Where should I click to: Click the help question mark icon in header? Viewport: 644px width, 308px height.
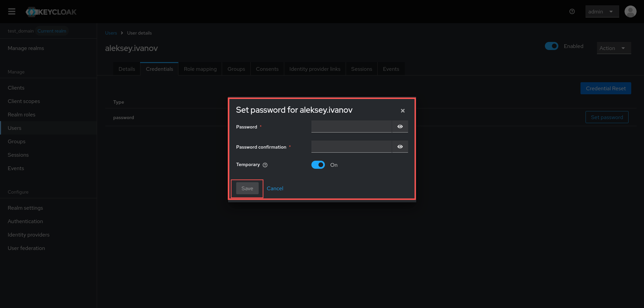coord(572,12)
